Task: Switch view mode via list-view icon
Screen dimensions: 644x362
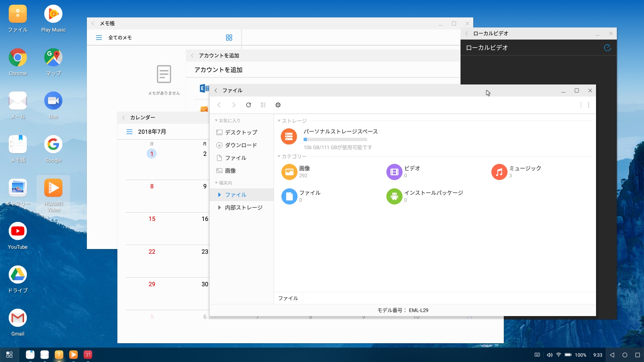Action: (x=263, y=105)
